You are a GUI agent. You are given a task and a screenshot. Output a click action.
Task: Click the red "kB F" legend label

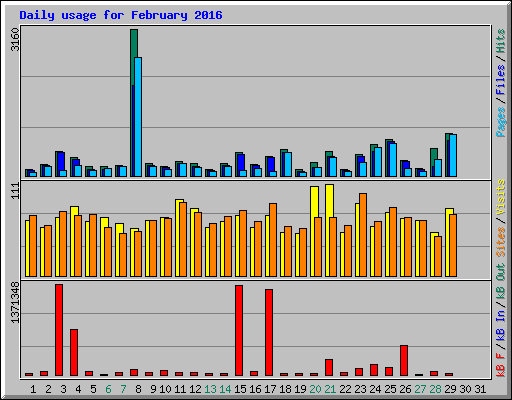pyautogui.click(x=501, y=365)
